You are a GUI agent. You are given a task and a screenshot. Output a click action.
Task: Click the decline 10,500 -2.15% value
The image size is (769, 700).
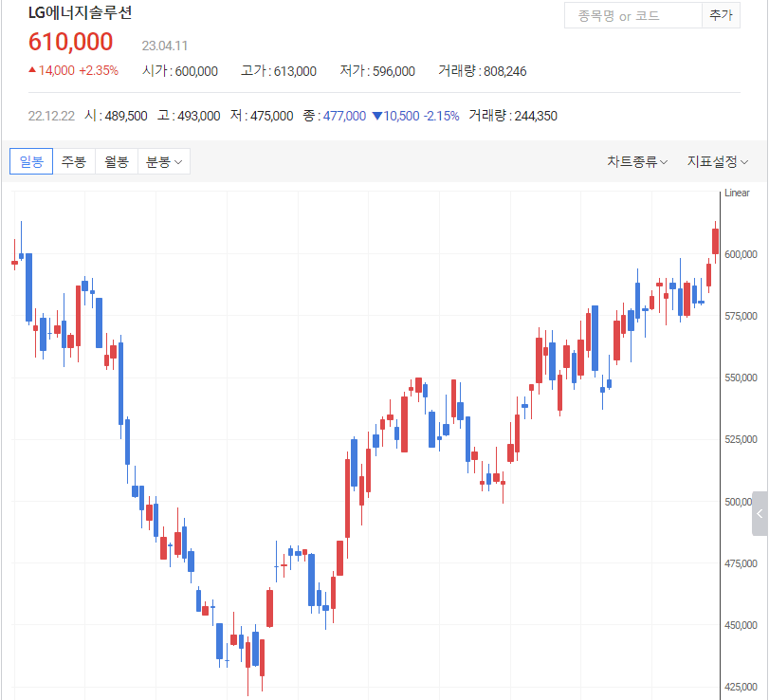coord(416,116)
